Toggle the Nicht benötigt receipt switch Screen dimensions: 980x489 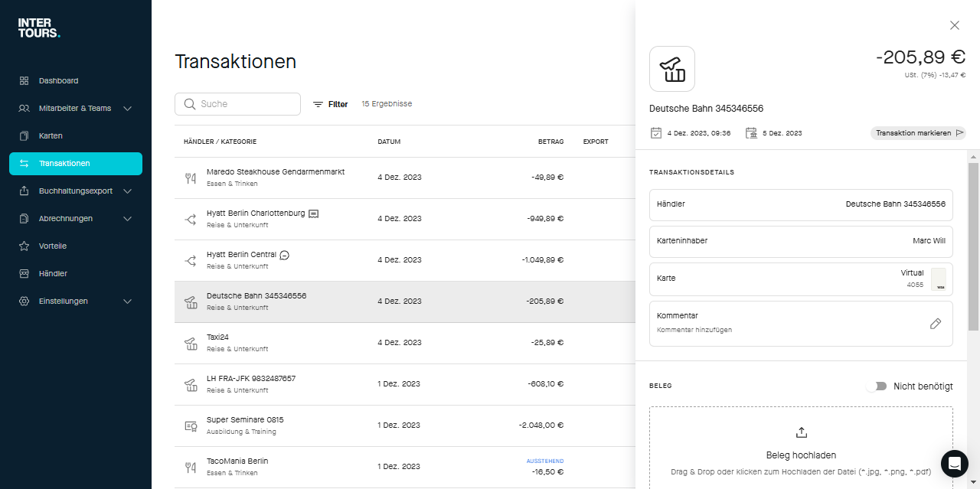[x=877, y=386]
